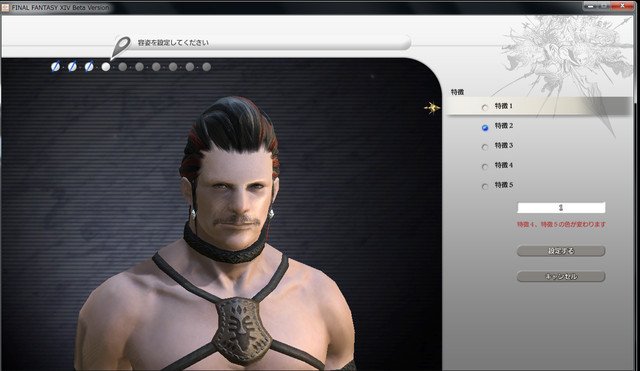Click the eighth step dot in progress bar
The height and width of the screenshot is (371, 640).
[173, 67]
